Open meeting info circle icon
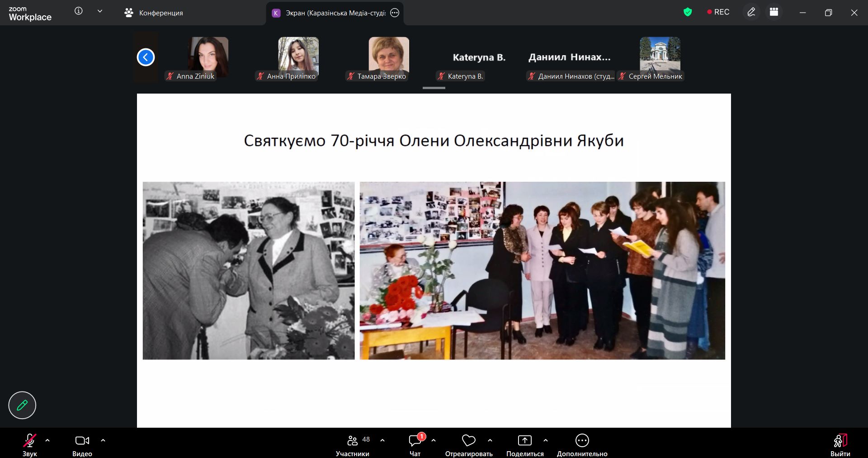The image size is (868, 458). (79, 11)
